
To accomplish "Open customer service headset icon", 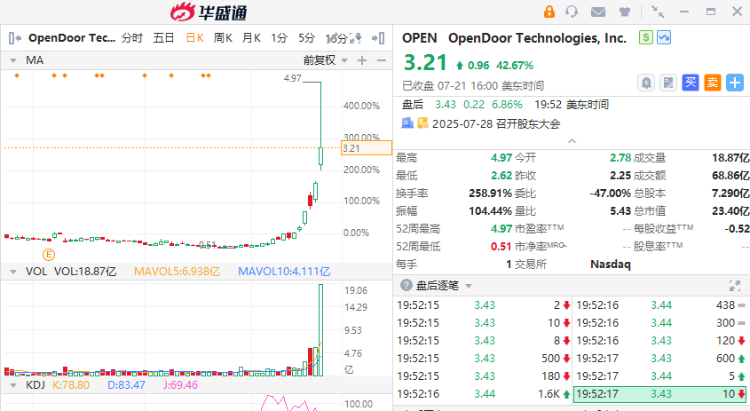I will 572,11.
